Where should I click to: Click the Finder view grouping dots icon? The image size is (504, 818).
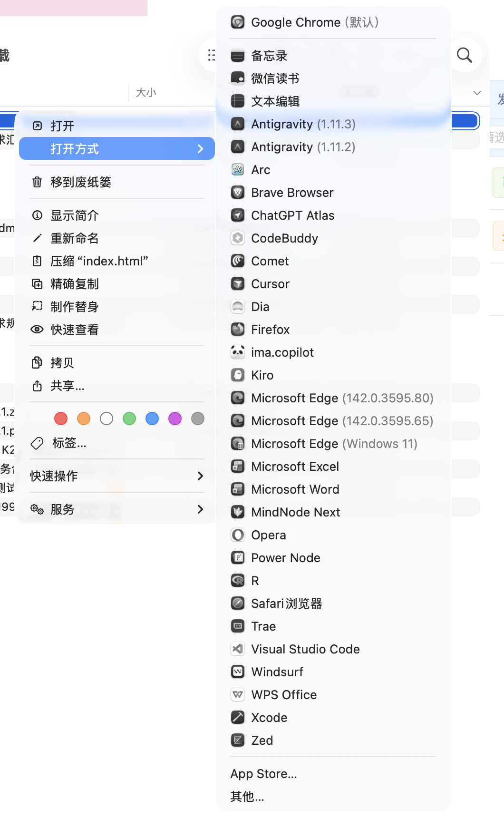[211, 55]
